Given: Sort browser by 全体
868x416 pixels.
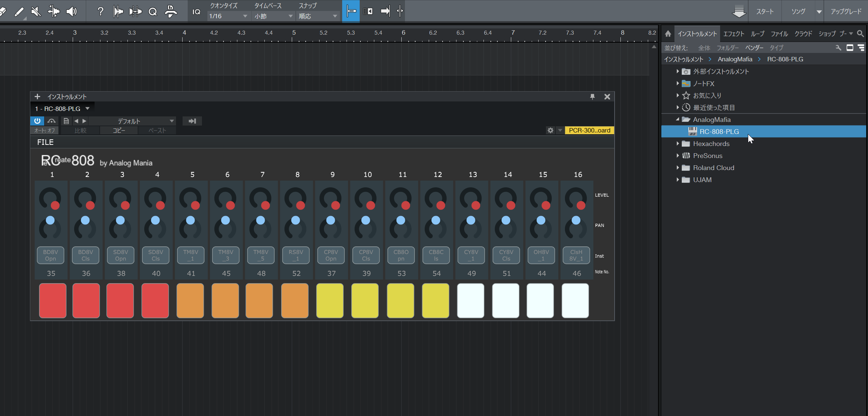Looking at the screenshot, I should click(x=704, y=48).
